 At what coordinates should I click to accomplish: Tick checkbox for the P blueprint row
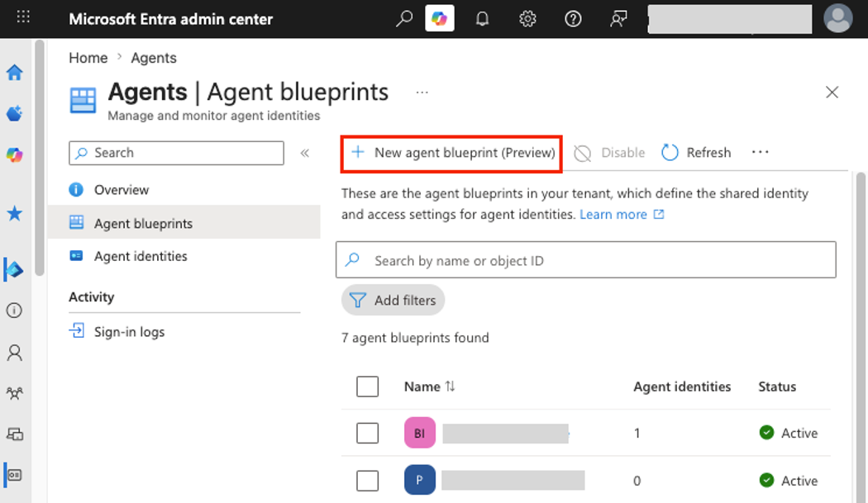coord(368,481)
